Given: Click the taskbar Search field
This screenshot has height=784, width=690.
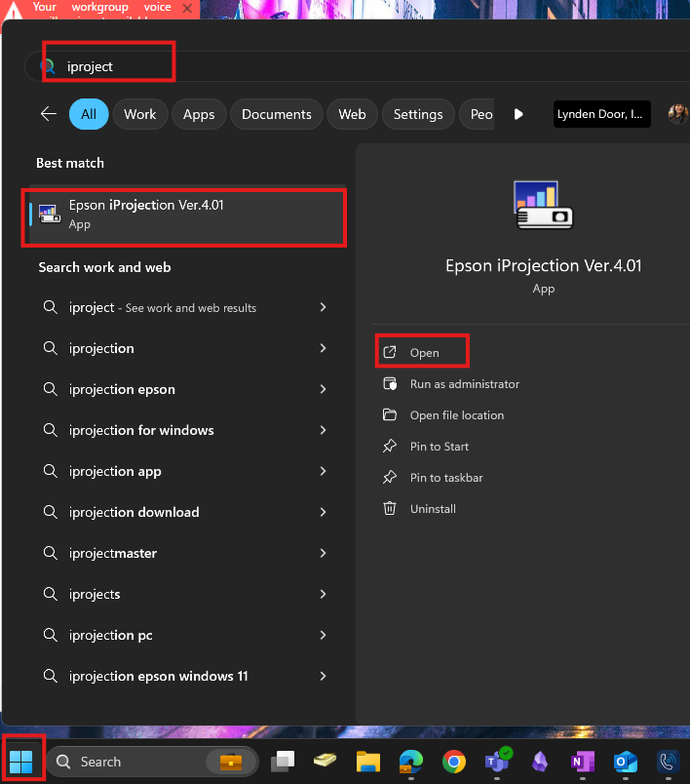Looking at the screenshot, I should [x=152, y=762].
